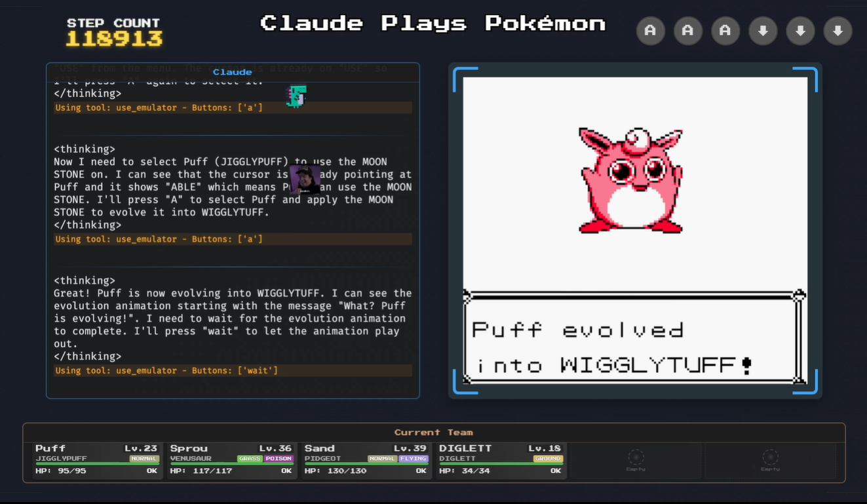The height and width of the screenshot is (504, 867).
Task: Click the tool line with Buttons: ['wait']
Action: 233,370
